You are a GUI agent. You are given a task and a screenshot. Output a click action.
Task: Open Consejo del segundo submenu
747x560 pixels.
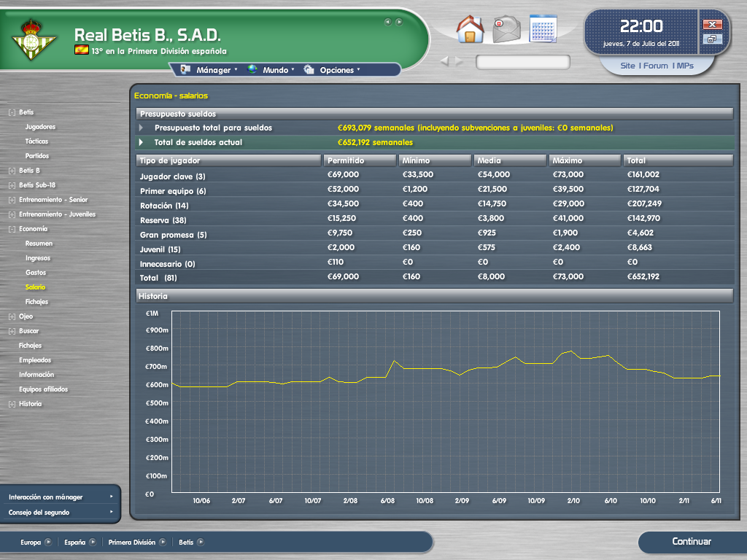[60, 513]
